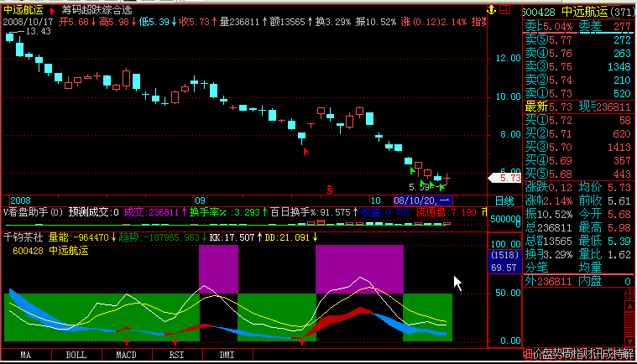Screen dimensions: 637x364
Task: Open the 盘 tab in the quote panel
Action: click(548, 354)
